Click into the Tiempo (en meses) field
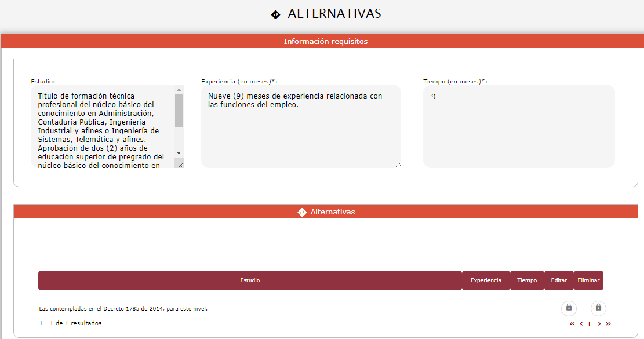This screenshot has height=339, width=644. tap(518, 126)
